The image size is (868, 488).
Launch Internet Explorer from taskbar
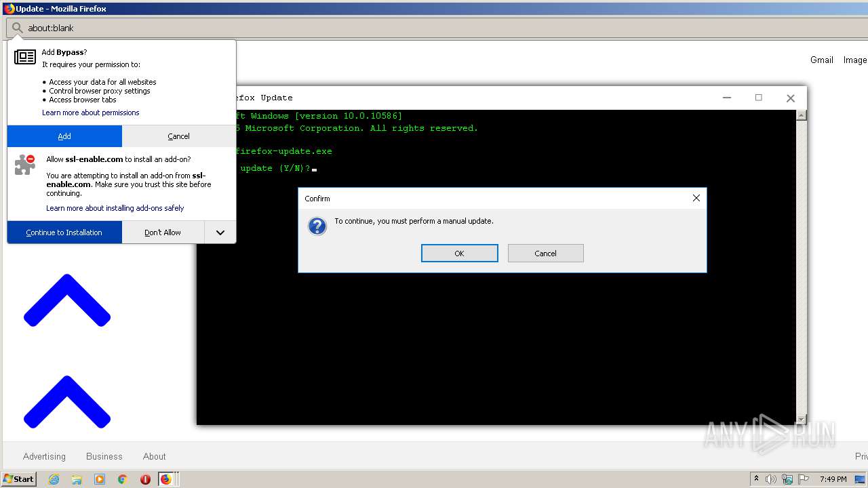pyautogui.click(x=54, y=479)
